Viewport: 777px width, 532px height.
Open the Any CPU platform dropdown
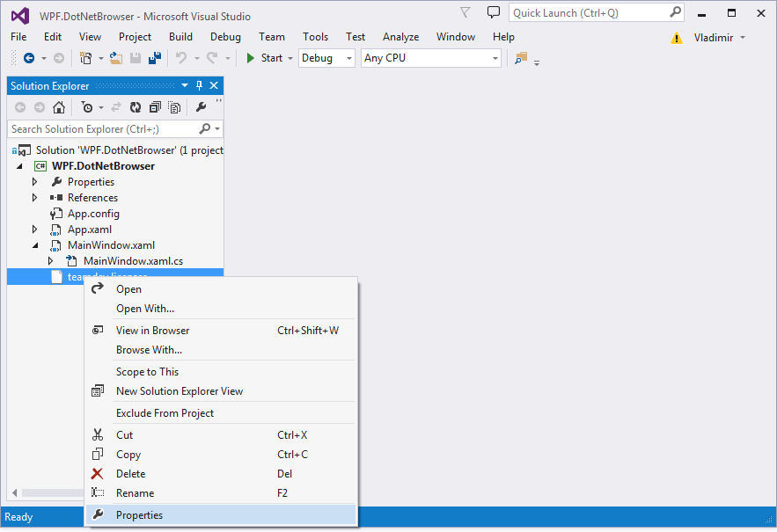click(x=430, y=58)
